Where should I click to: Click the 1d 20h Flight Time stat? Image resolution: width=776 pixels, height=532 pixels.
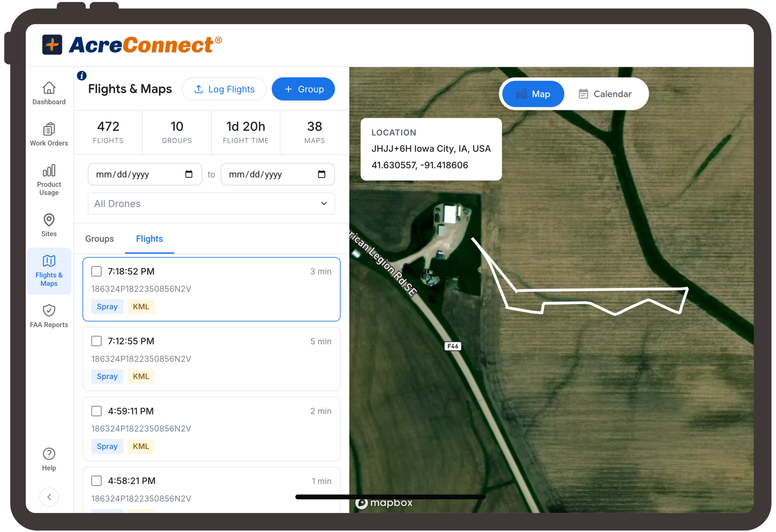pos(246,132)
